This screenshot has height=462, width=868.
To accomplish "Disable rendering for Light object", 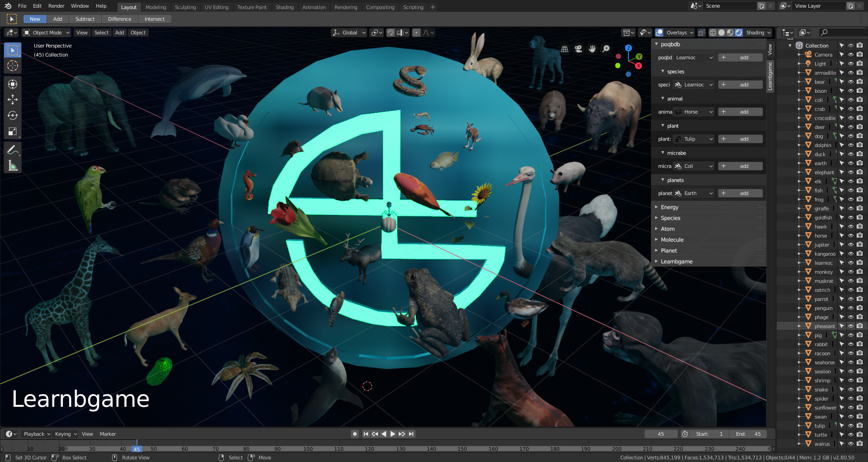I will click(859, 64).
